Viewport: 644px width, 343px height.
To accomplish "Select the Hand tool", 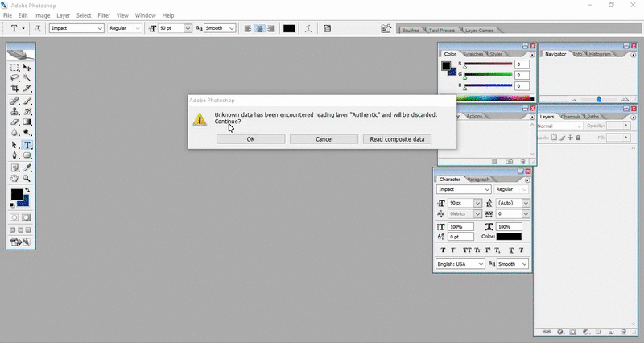I will tap(14, 178).
